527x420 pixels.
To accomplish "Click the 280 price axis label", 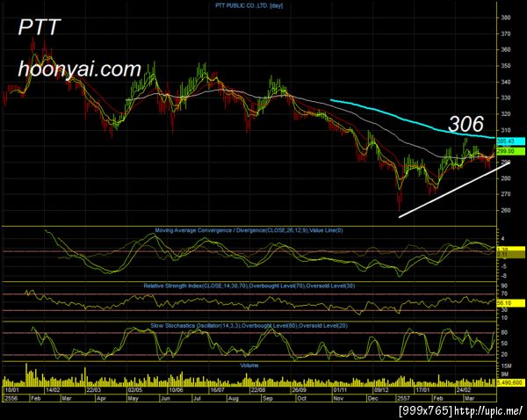I will [506, 178].
